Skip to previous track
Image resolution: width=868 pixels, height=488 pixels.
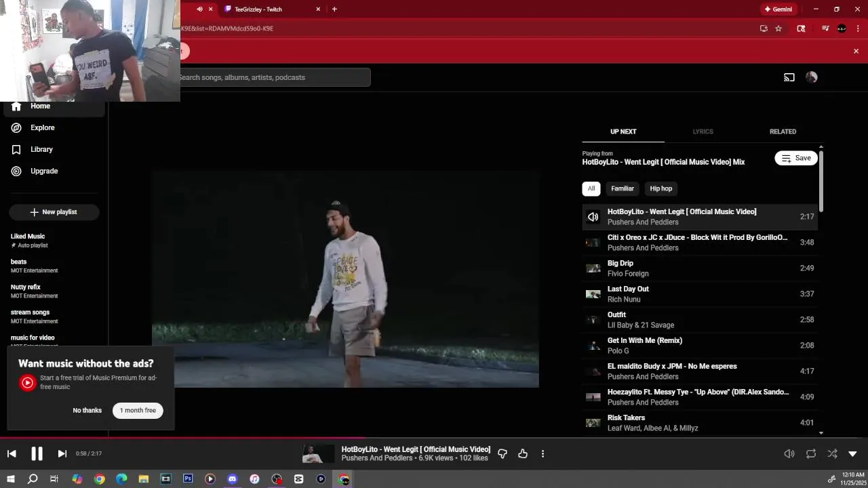click(12, 453)
